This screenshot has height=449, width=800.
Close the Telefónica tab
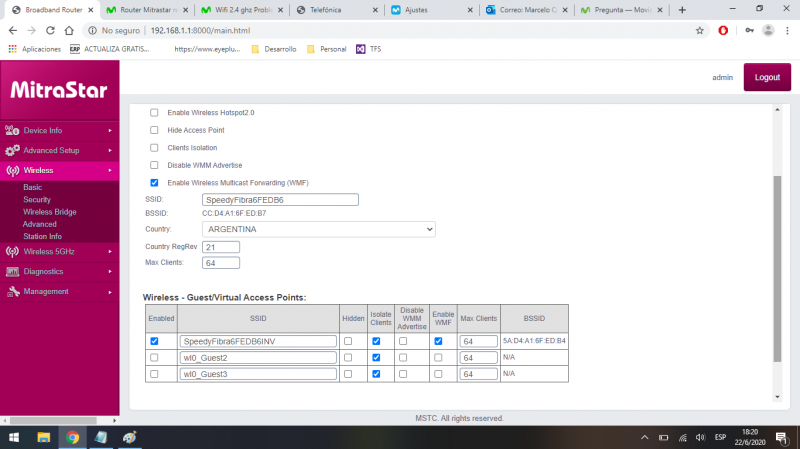(x=375, y=10)
